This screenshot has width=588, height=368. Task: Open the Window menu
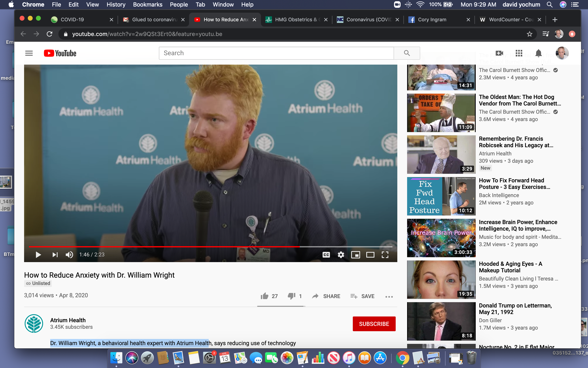(223, 4)
